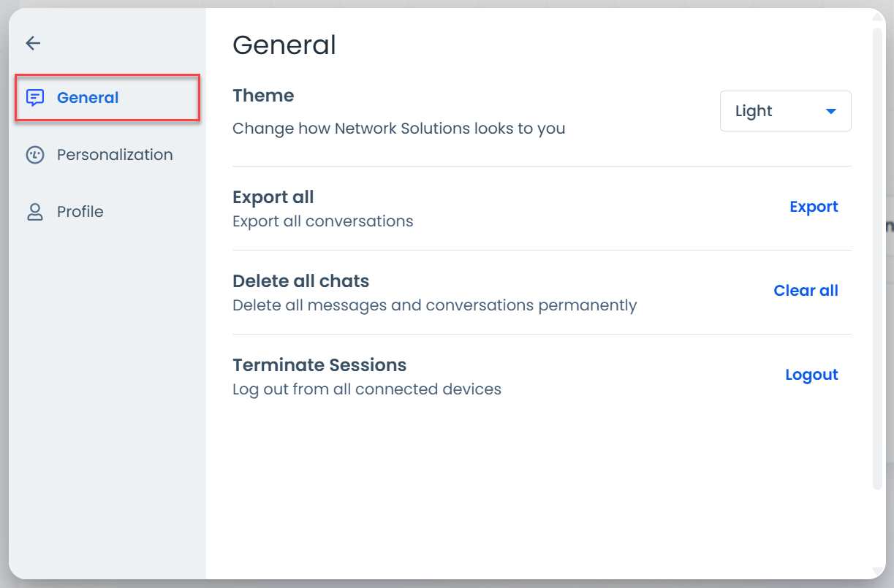Screen dimensions: 894x588
Task: Click the scrollbar down arrow
Action: [x=879, y=571]
